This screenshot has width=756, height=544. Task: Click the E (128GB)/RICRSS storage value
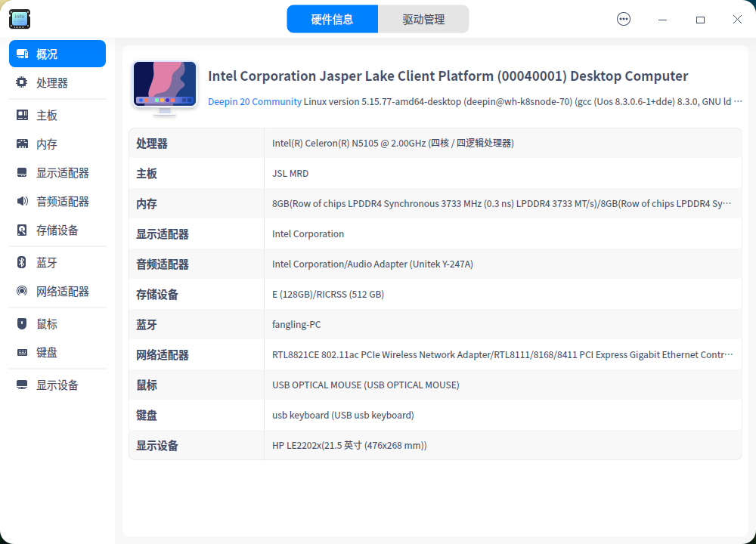pyautogui.click(x=328, y=295)
